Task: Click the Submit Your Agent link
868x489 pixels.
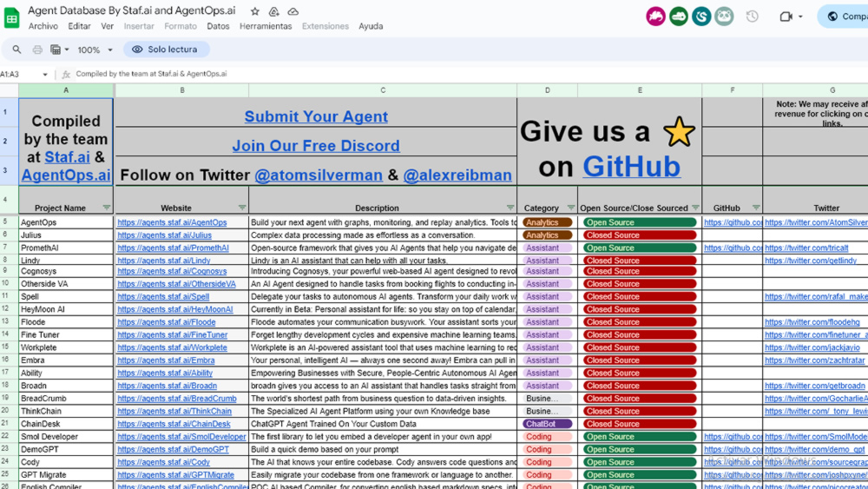Action: [316, 116]
